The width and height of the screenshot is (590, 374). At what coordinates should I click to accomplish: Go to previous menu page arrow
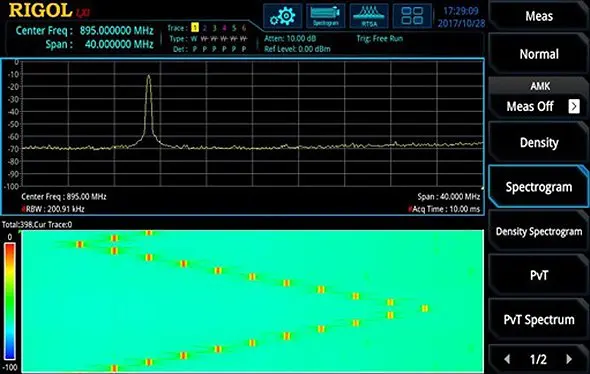(507, 359)
